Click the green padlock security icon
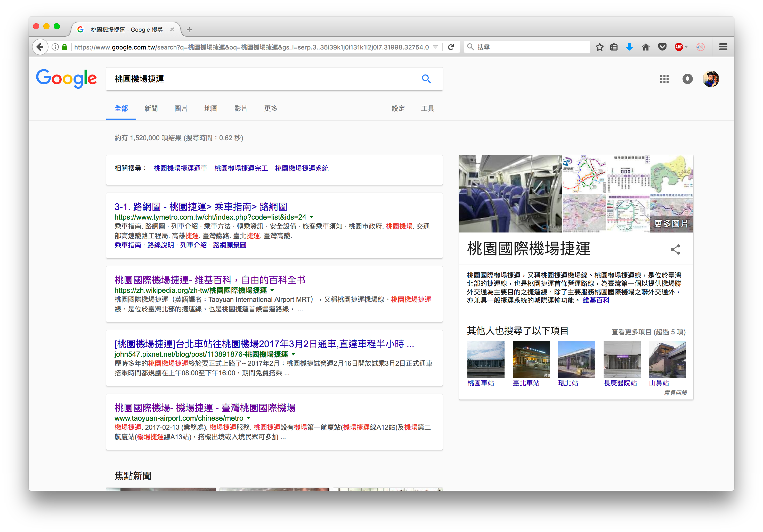The width and height of the screenshot is (763, 532). (64, 47)
